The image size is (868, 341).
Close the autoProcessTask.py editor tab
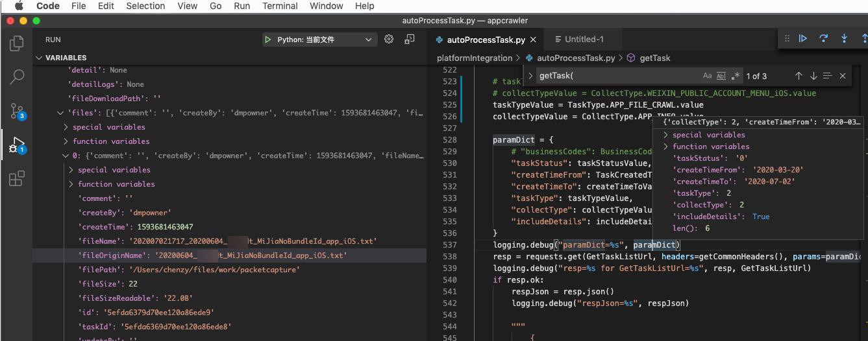click(x=533, y=40)
